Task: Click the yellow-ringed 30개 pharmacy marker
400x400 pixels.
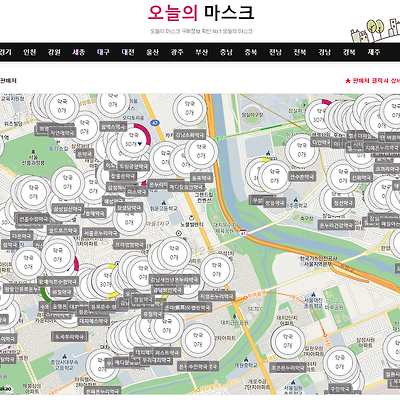Action: click(x=106, y=281)
